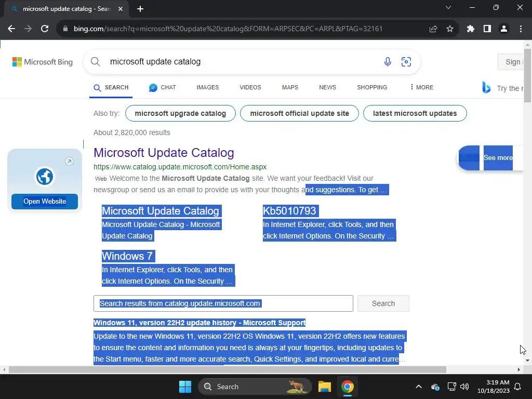Open the Microsoft Update Catalog sublink
The height and width of the screenshot is (399, 532).
[x=161, y=211]
